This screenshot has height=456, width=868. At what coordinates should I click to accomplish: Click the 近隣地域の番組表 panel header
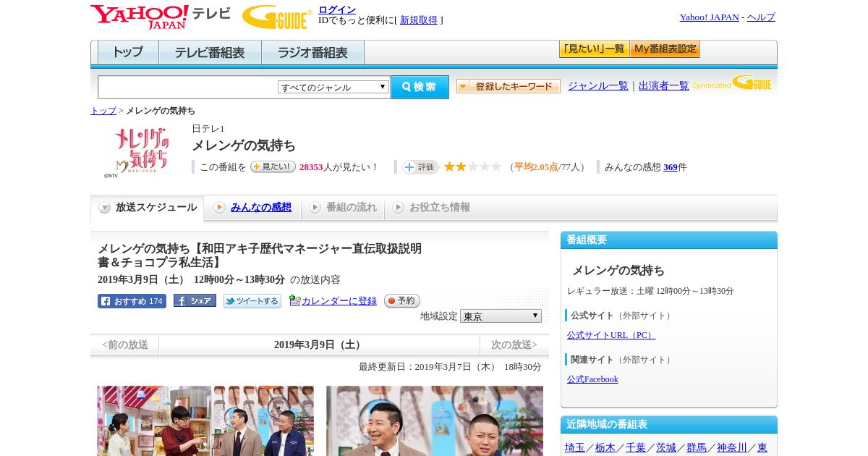(x=669, y=425)
